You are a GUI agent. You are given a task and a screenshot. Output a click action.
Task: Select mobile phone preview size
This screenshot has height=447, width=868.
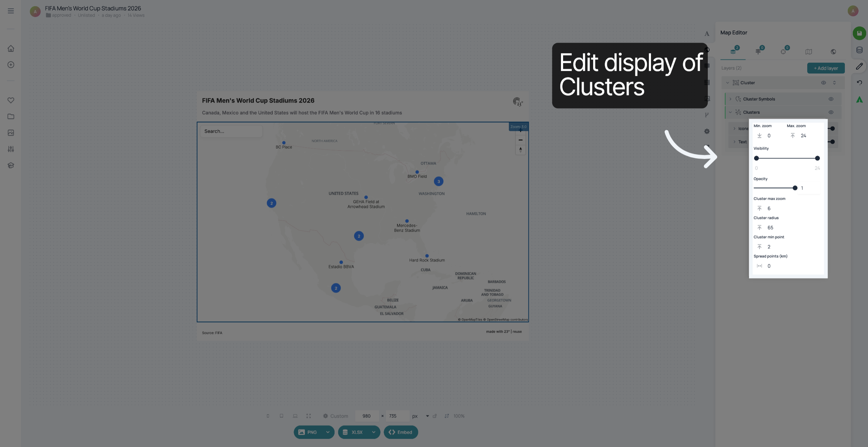click(x=268, y=416)
